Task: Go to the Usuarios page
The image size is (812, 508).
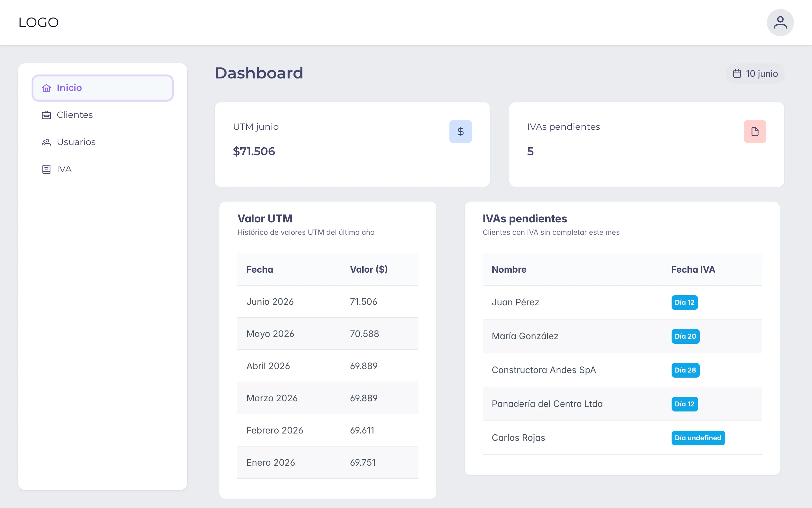Action: coord(102,142)
